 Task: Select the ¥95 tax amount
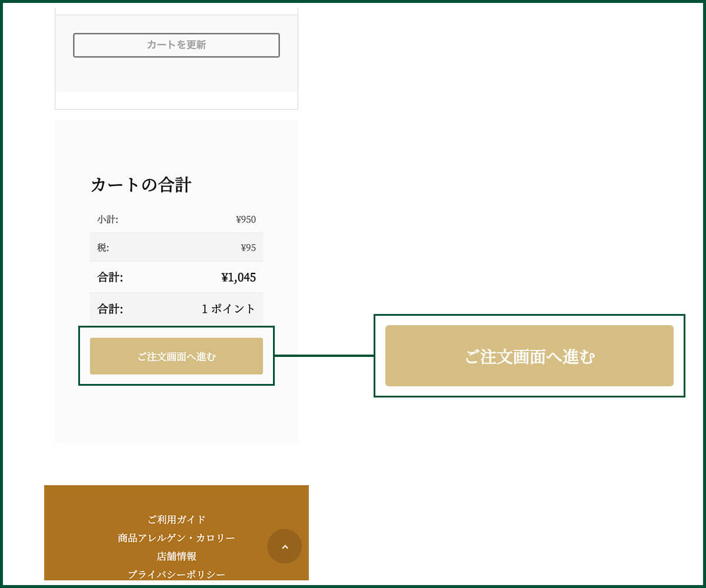point(248,248)
